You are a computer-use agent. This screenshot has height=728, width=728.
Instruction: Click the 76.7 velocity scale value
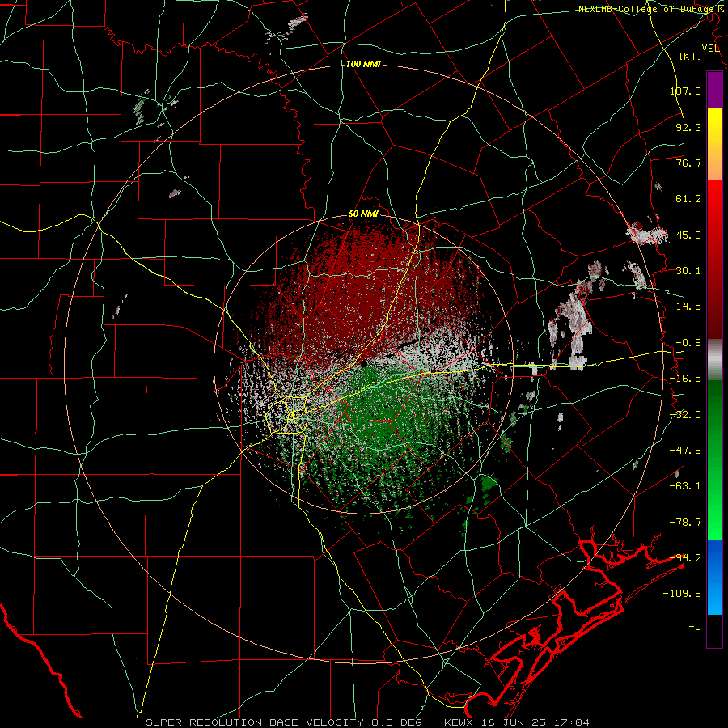pyautogui.click(x=688, y=163)
